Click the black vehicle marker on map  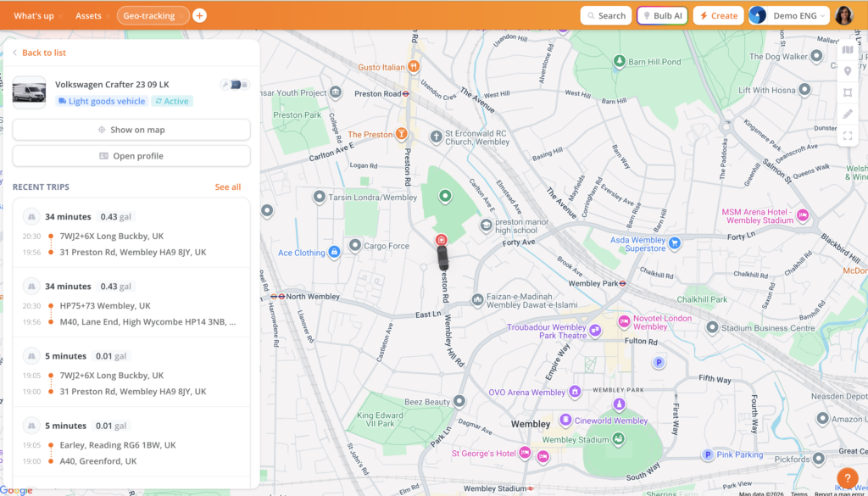coord(442,258)
